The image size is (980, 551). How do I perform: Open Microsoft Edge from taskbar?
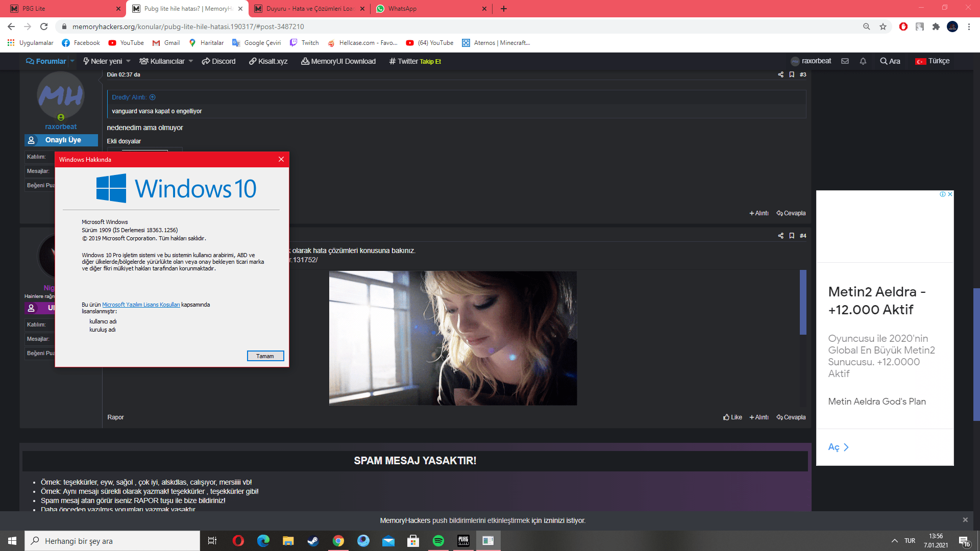[x=263, y=541]
